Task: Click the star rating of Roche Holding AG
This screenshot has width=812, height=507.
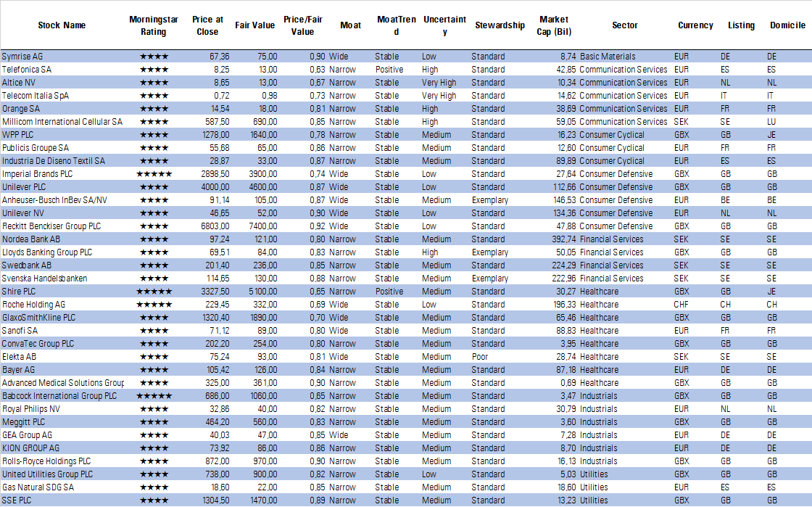Action: click(x=154, y=305)
